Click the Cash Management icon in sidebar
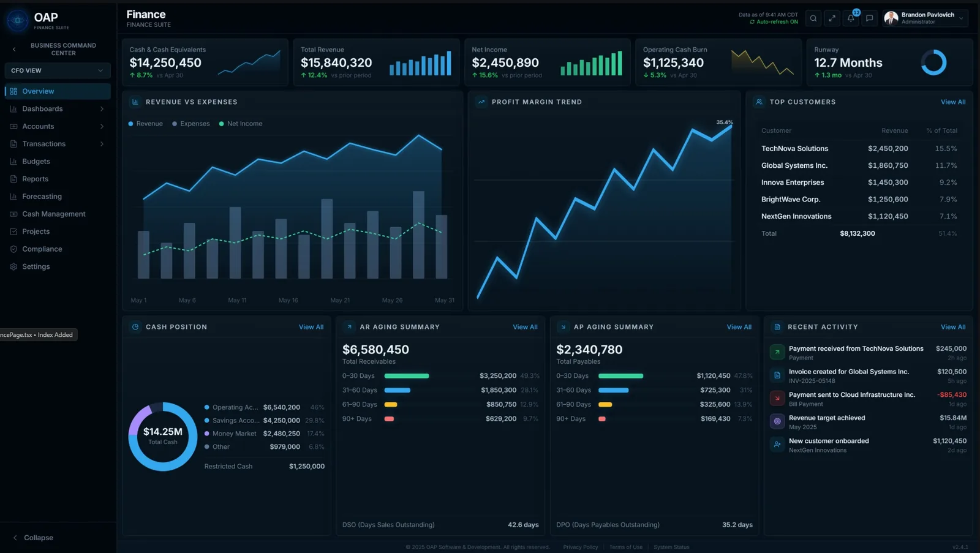The width and height of the screenshot is (980, 553). click(13, 214)
